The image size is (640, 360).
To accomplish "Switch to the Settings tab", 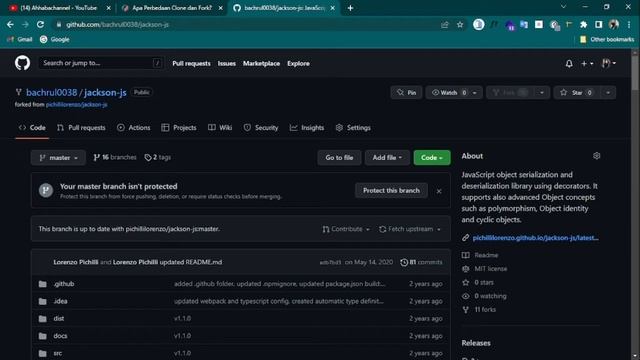I will click(x=353, y=128).
